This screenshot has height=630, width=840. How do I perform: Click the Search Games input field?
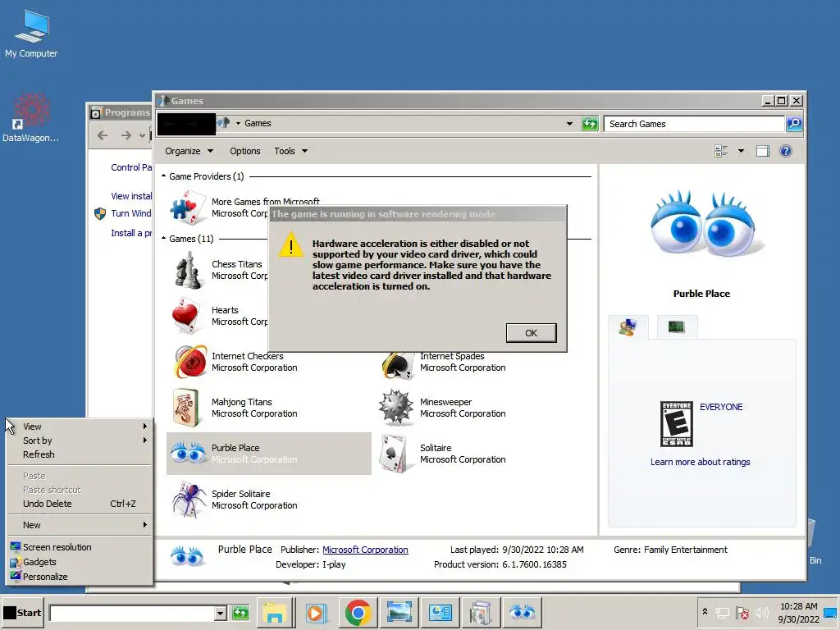(x=694, y=124)
